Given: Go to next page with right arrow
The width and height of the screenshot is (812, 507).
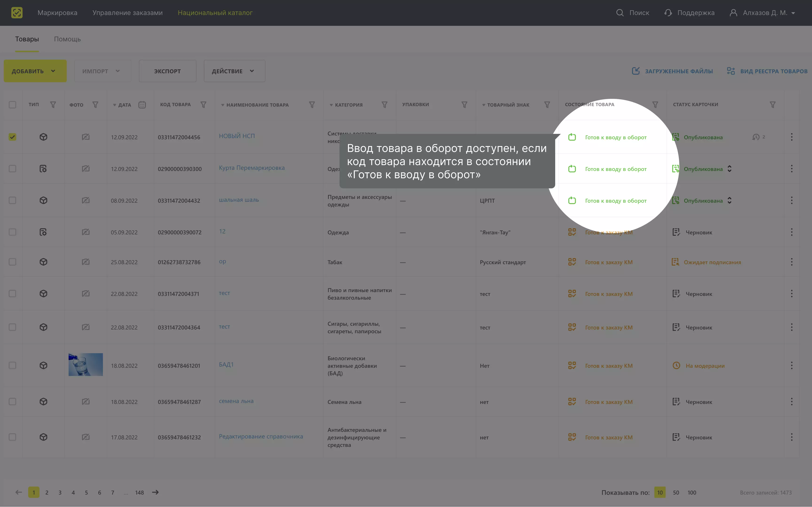Looking at the screenshot, I should pos(155,492).
